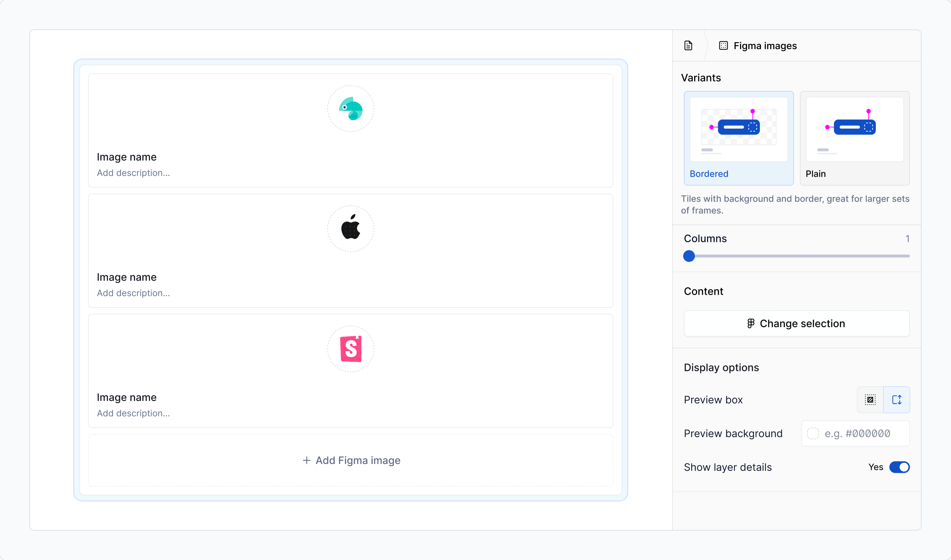Click the Apple logo placeholder circle
This screenshot has height=560, width=951.
[x=350, y=228]
